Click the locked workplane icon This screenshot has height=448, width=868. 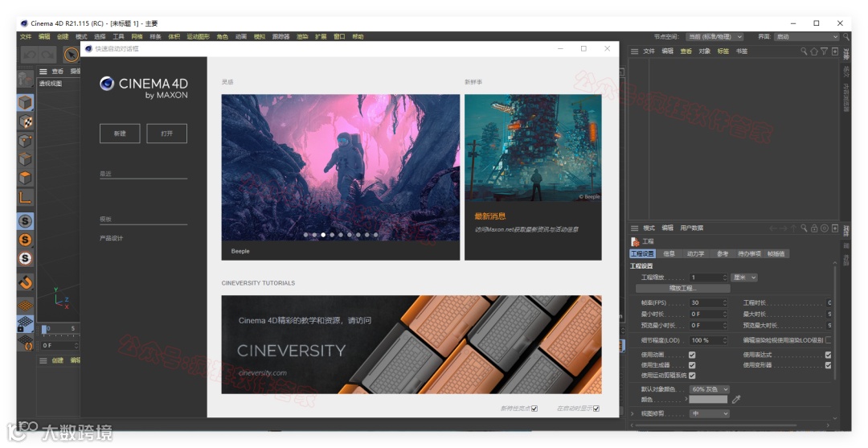tap(26, 324)
